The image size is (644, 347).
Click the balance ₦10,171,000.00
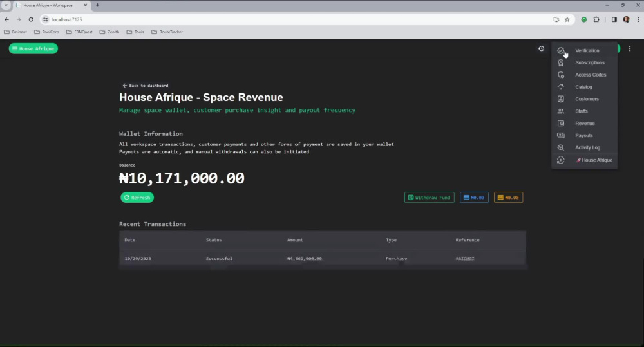(182, 178)
